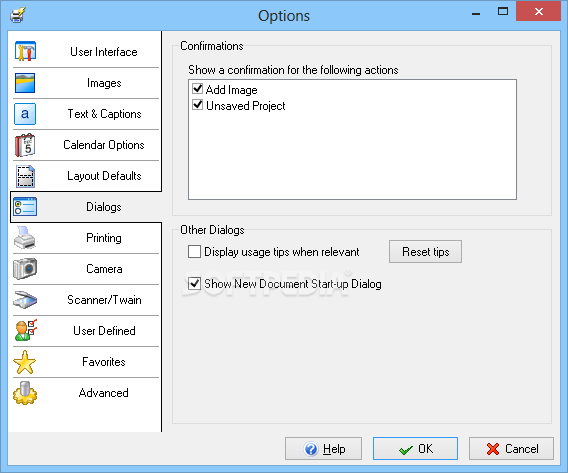Screen dimensions: 568x473
Task: Select the User Defined label
Action: (x=104, y=331)
